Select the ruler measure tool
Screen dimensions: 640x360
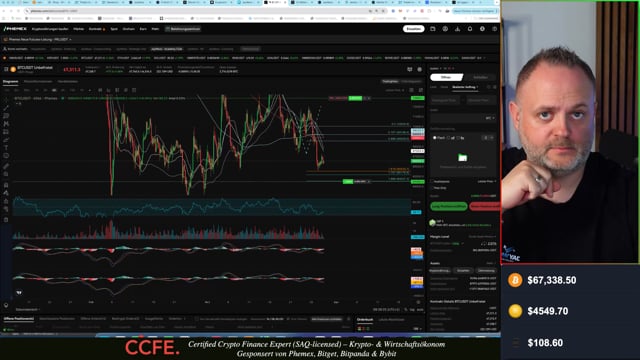click(6, 167)
